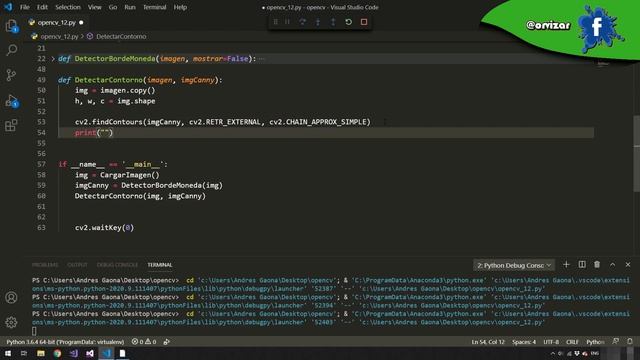The height and width of the screenshot is (360, 640).
Task: Click the debug Step Into button
Action: [318, 22]
